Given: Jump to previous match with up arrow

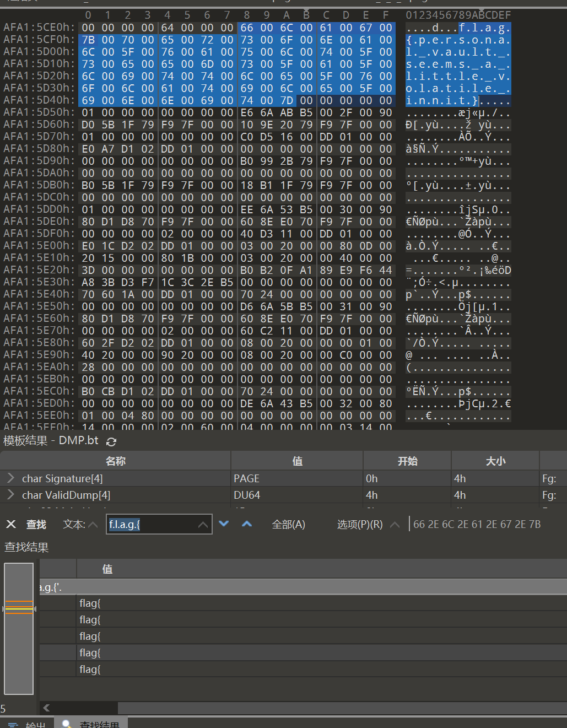Looking at the screenshot, I should click(247, 524).
